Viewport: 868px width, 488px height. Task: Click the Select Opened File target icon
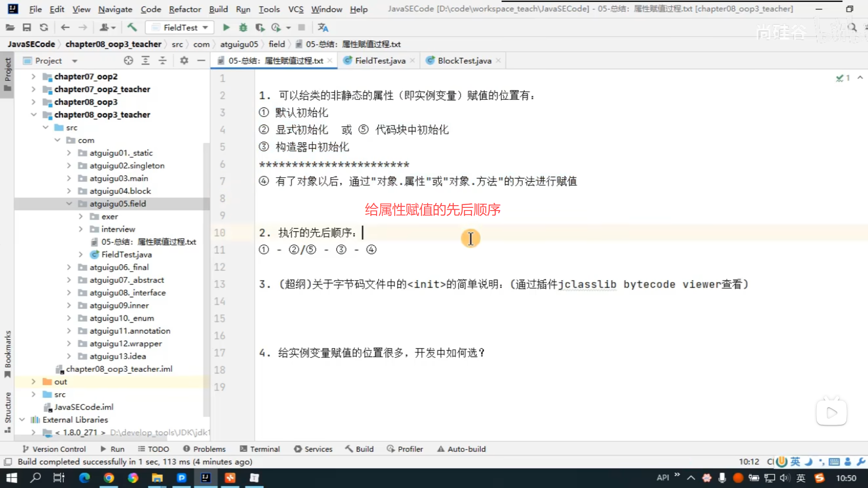(128, 61)
